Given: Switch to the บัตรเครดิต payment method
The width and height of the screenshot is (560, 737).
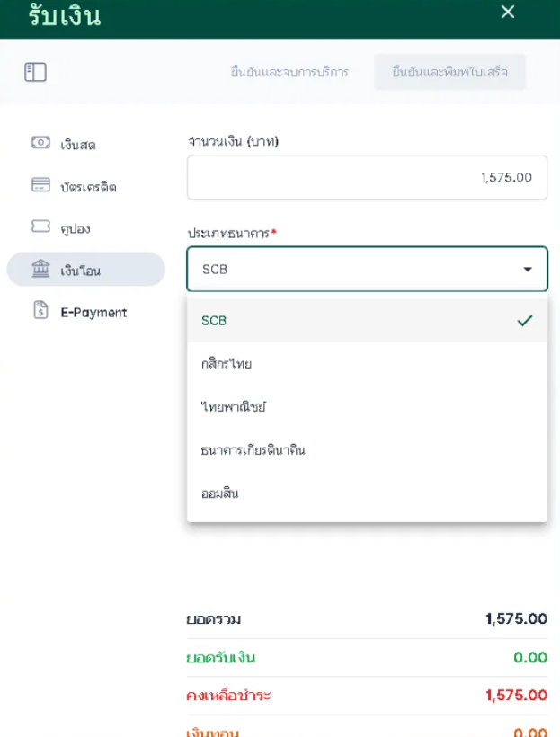Looking at the screenshot, I should point(88,187).
